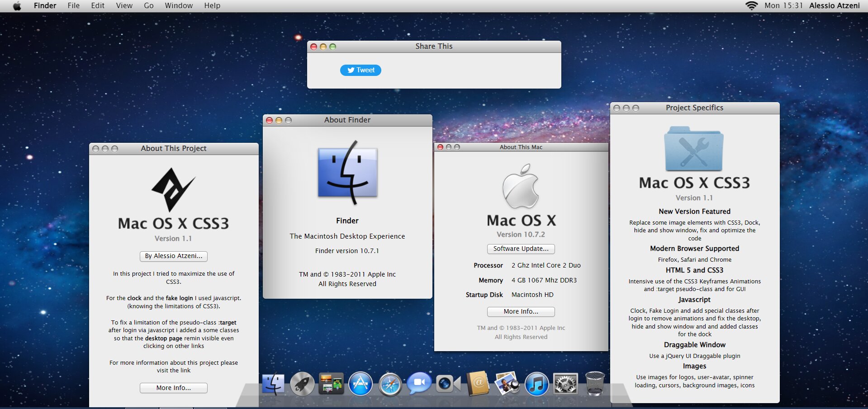Open the Alessio Atzeni user menu
The height and width of the screenshot is (409, 868).
[x=835, y=6]
